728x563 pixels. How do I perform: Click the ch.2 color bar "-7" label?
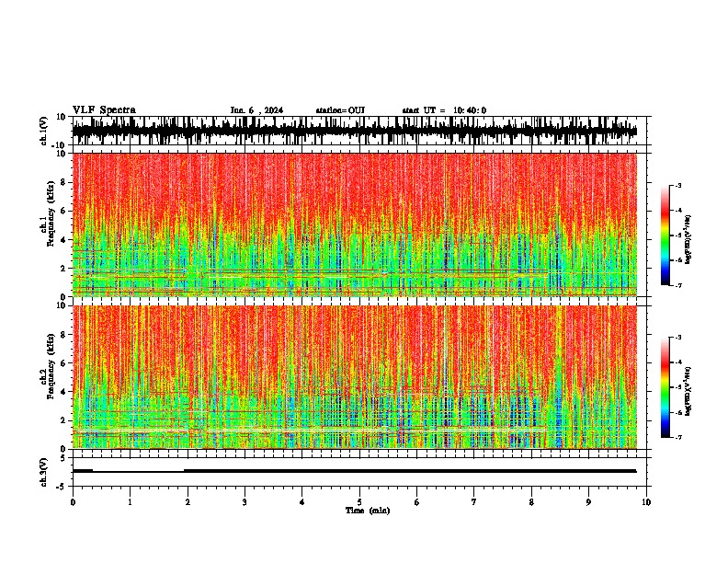pyautogui.click(x=677, y=437)
